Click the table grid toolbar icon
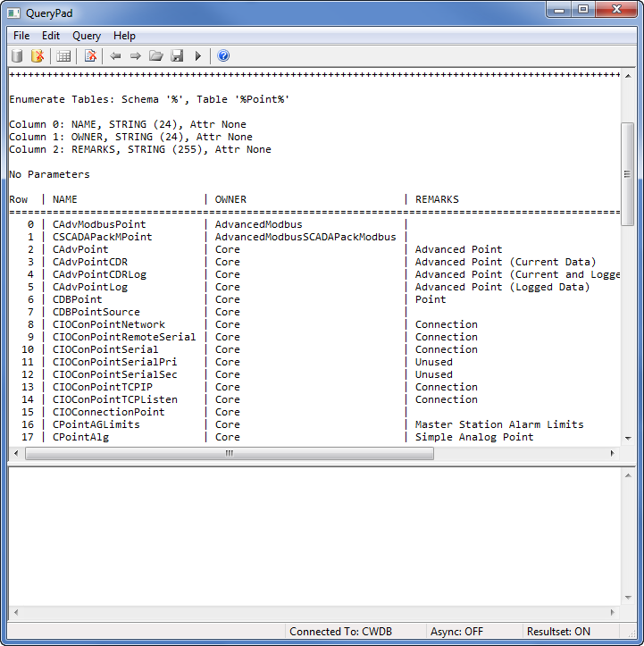This screenshot has width=644, height=646. point(63,56)
